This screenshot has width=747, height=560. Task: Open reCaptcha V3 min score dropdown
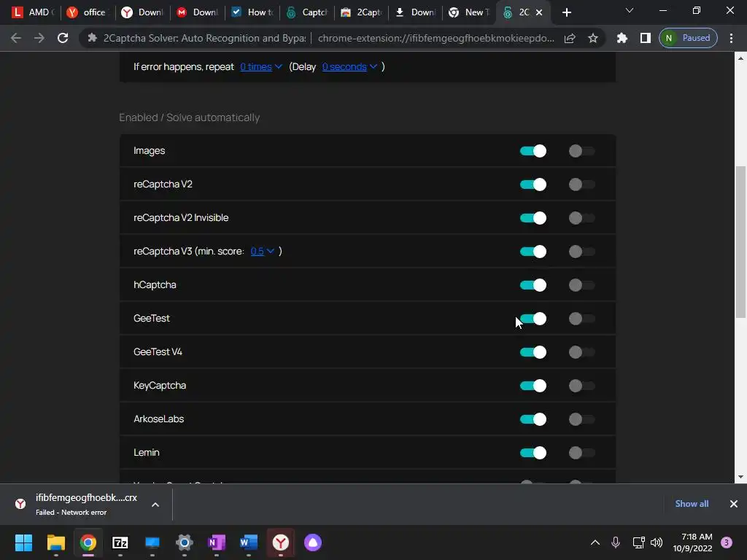coord(263,251)
